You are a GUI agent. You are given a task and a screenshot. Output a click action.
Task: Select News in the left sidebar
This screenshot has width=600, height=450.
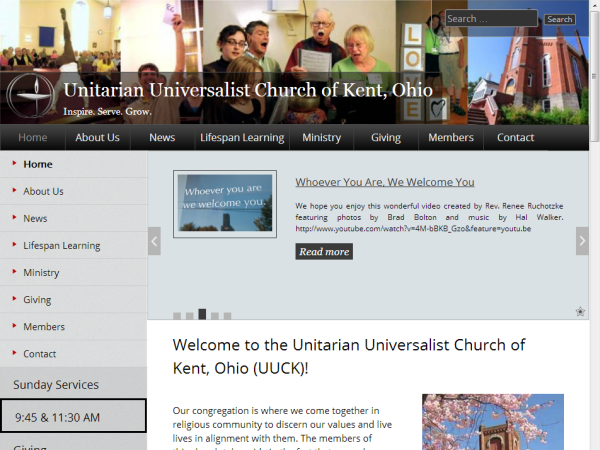[73, 218]
